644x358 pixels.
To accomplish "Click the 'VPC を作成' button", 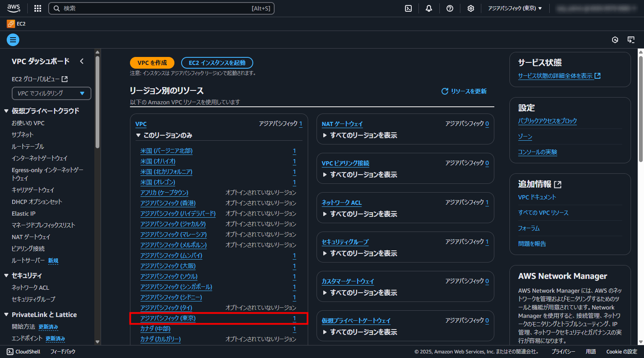I will coord(152,63).
